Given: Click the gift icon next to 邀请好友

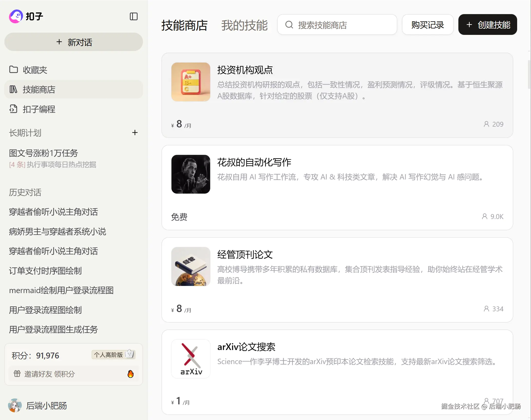Looking at the screenshot, I should [x=17, y=374].
